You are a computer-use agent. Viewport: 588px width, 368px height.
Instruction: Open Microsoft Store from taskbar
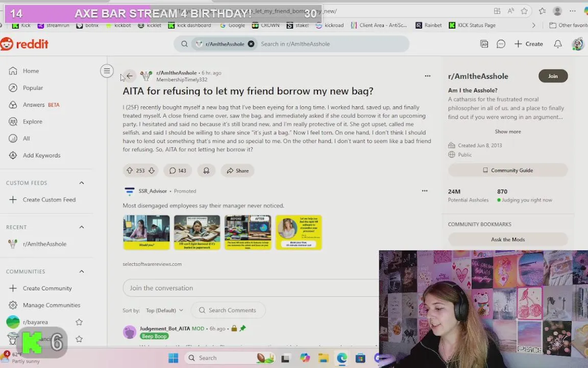(x=360, y=358)
